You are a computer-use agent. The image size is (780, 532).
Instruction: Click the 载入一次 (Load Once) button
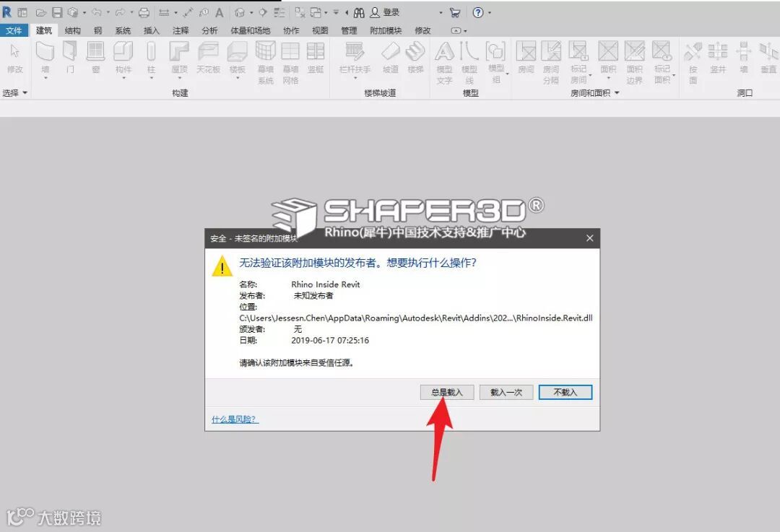(x=506, y=392)
